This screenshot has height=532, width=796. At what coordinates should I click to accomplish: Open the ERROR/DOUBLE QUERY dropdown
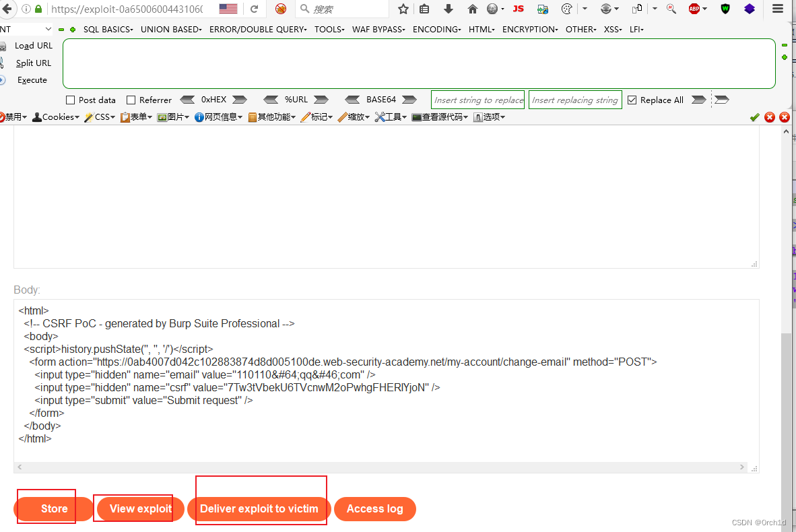click(x=258, y=30)
